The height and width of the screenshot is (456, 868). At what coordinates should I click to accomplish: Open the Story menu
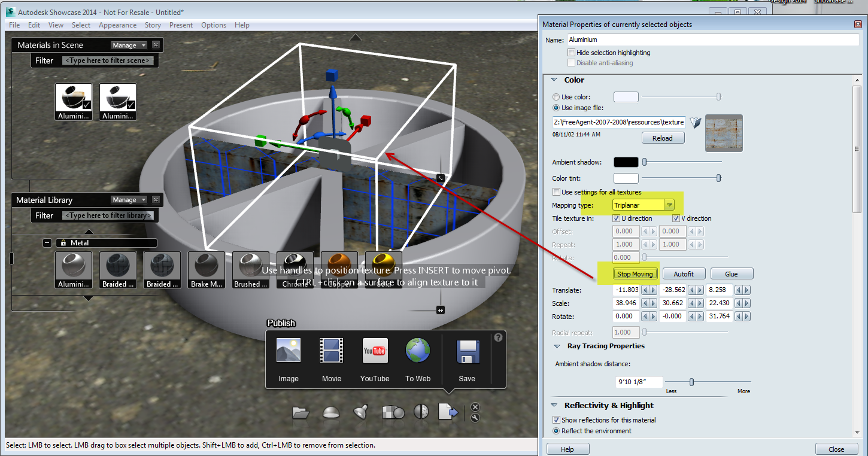(153, 25)
